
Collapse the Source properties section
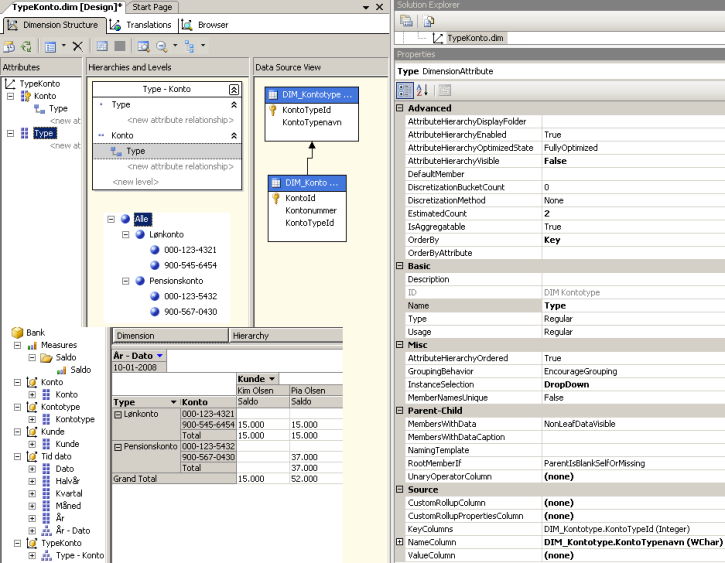399,489
